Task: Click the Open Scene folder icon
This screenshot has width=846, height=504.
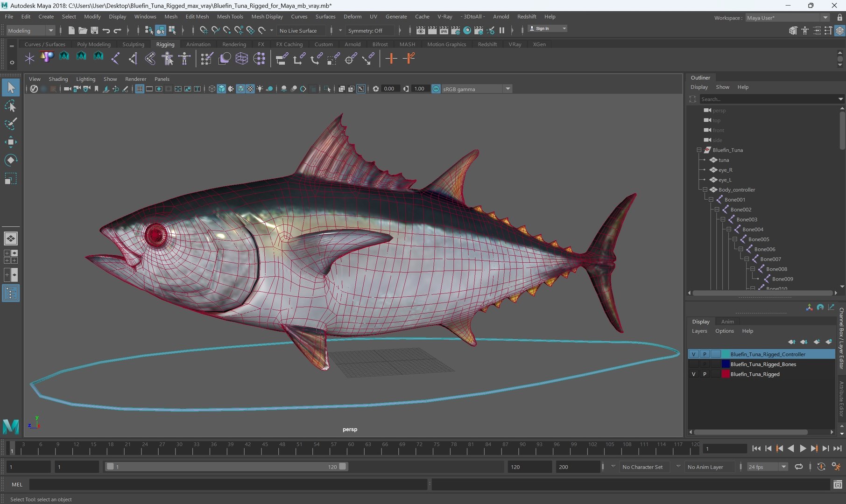Action: (83, 30)
